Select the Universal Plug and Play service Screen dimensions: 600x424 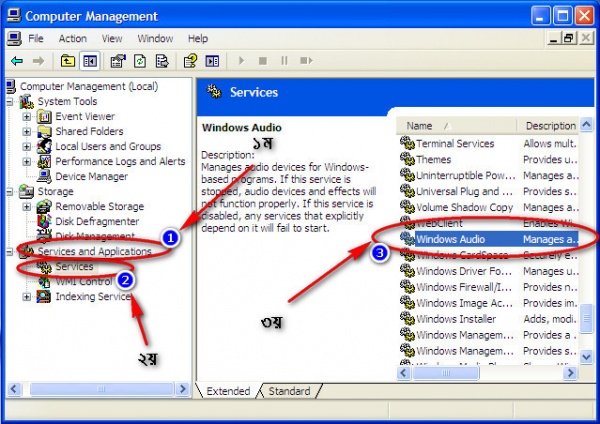point(489,191)
